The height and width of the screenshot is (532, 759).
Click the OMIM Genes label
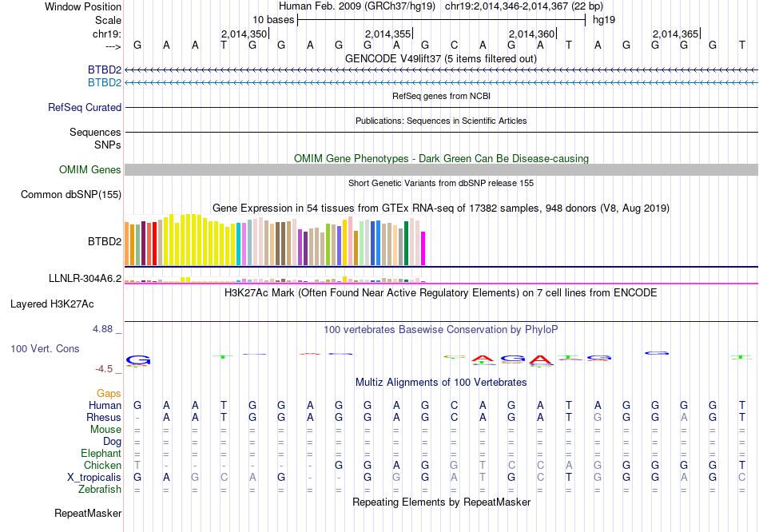point(89,169)
